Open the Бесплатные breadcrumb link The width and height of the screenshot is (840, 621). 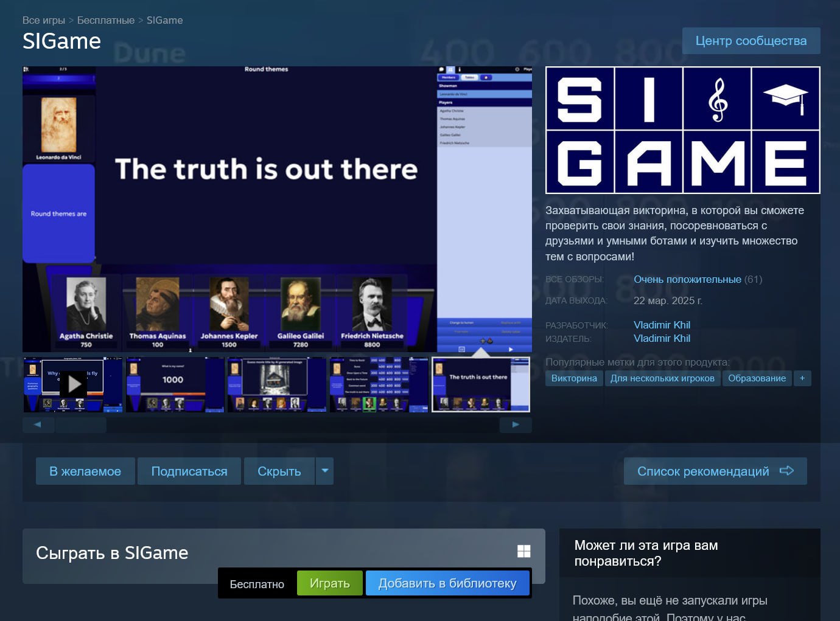106,20
